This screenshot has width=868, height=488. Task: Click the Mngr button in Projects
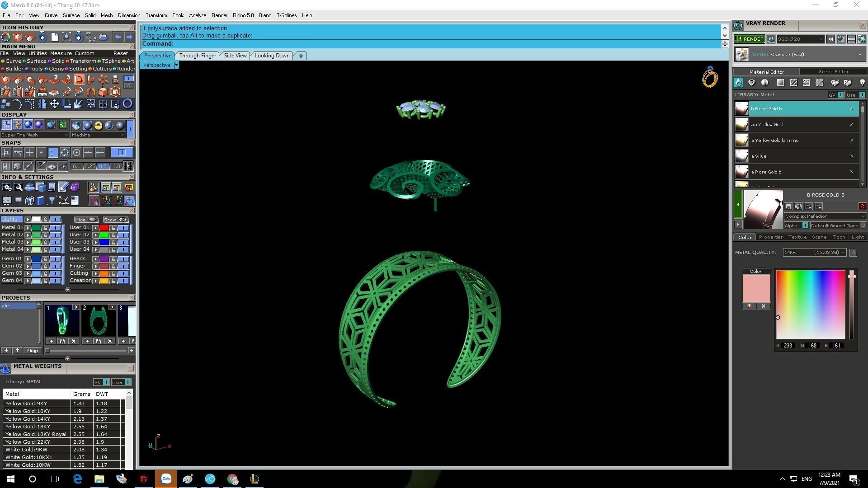[x=33, y=351]
